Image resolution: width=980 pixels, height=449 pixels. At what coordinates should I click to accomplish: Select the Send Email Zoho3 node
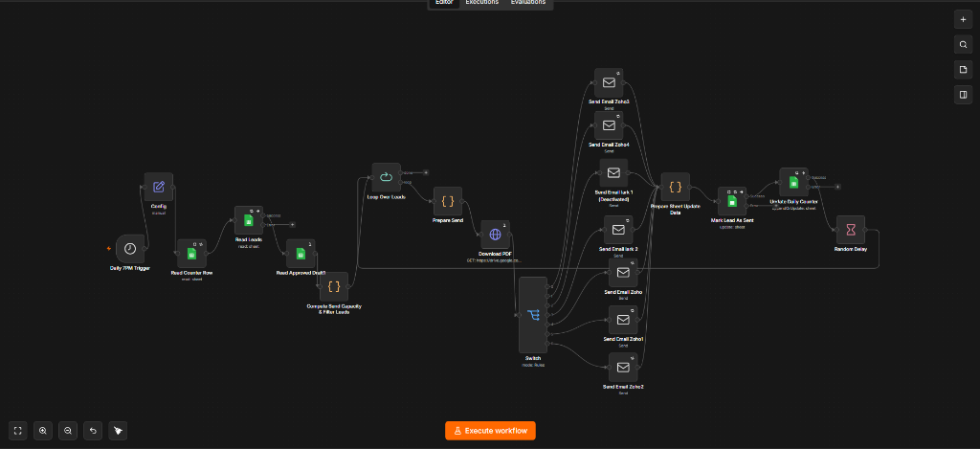(609, 82)
